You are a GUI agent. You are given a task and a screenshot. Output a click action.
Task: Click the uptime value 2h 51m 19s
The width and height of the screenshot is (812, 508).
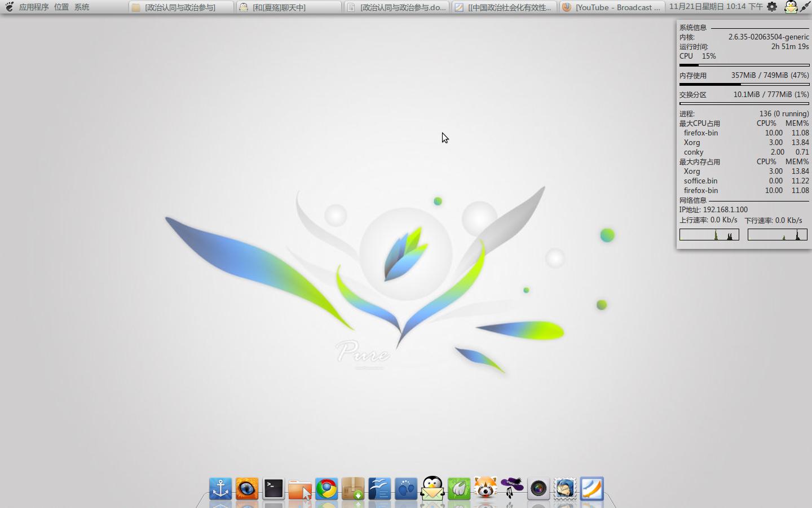[790, 47]
